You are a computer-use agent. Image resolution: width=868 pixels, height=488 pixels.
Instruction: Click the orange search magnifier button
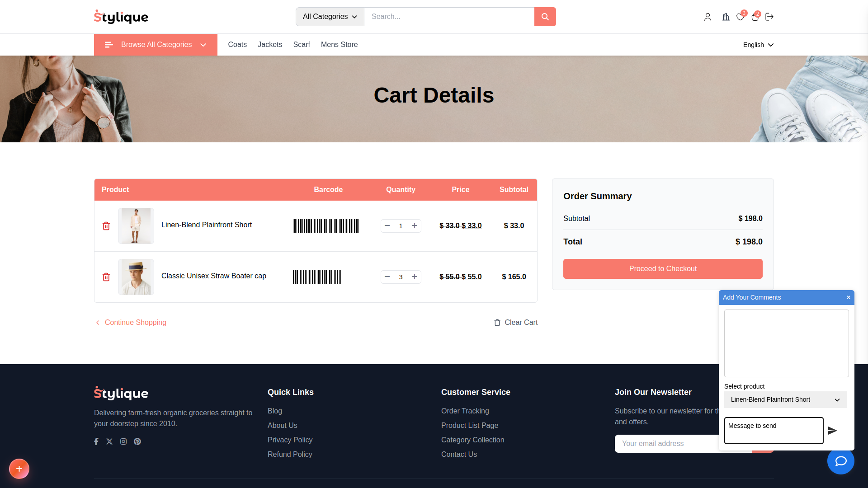coord(545,17)
